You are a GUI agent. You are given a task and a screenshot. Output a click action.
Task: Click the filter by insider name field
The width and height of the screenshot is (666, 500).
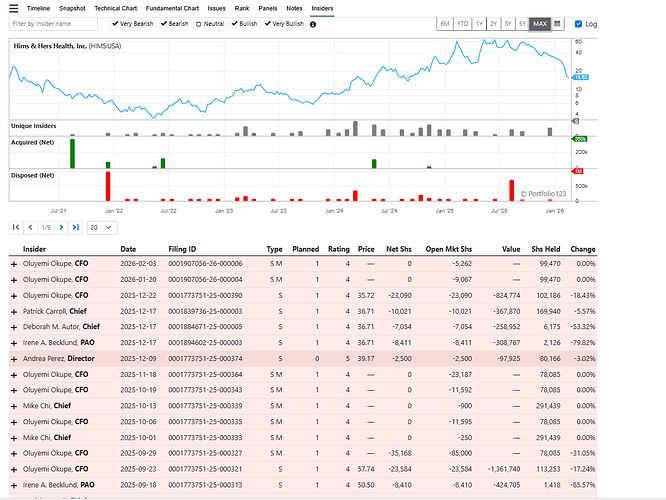click(x=53, y=23)
